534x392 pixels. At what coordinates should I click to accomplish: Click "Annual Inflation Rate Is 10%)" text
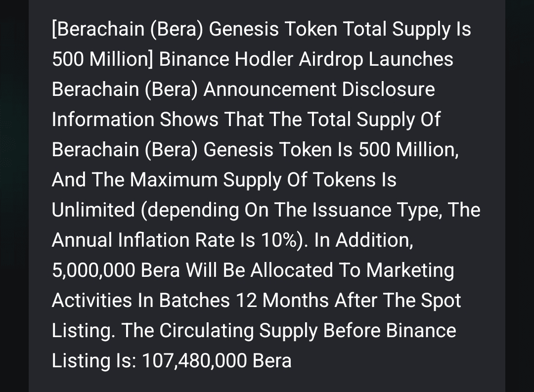(x=180, y=240)
